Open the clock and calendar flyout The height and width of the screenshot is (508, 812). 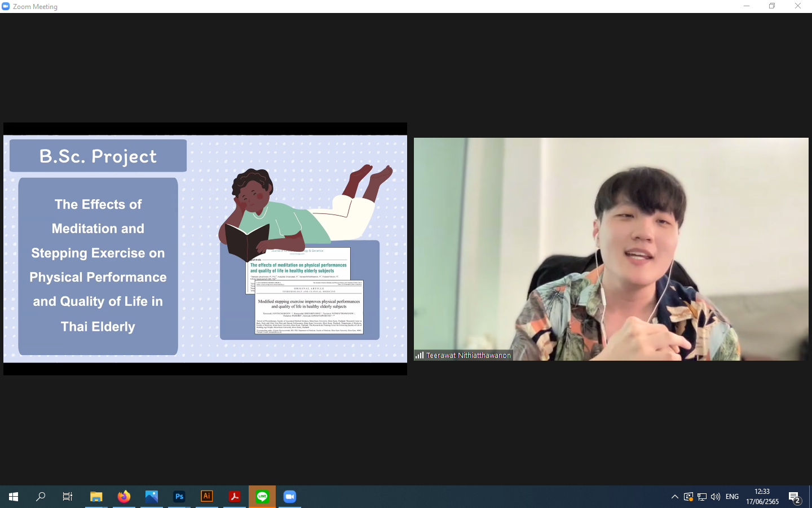762,497
